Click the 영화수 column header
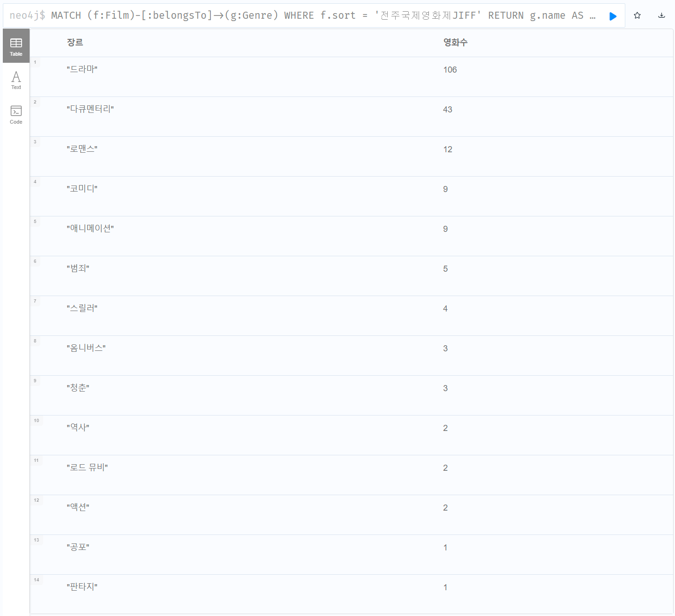Screen dimensions: 675x616 tap(456, 43)
